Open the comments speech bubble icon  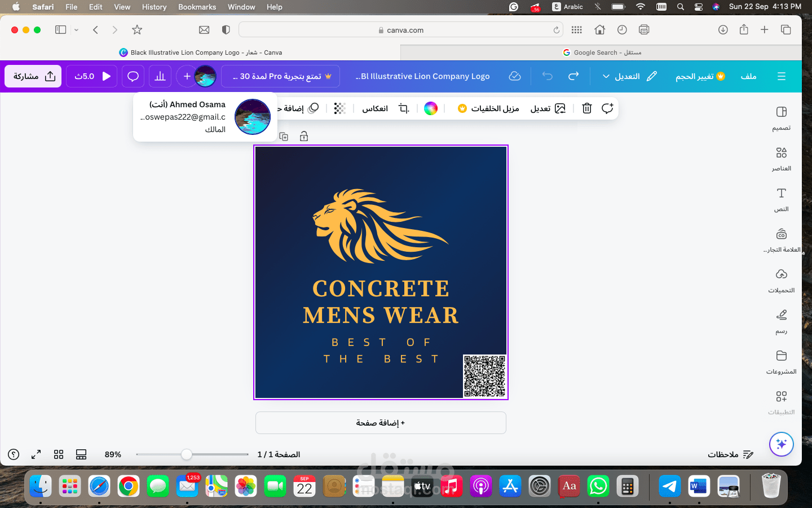[x=133, y=76]
